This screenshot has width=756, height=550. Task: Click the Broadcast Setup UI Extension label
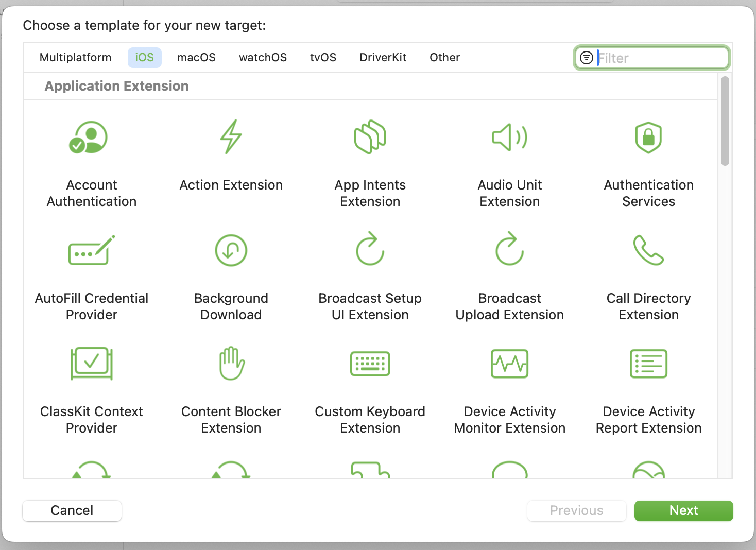(x=370, y=306)
